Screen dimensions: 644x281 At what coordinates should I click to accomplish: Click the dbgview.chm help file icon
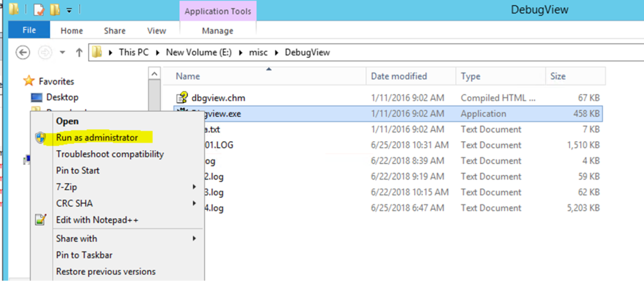coord(182,98)
